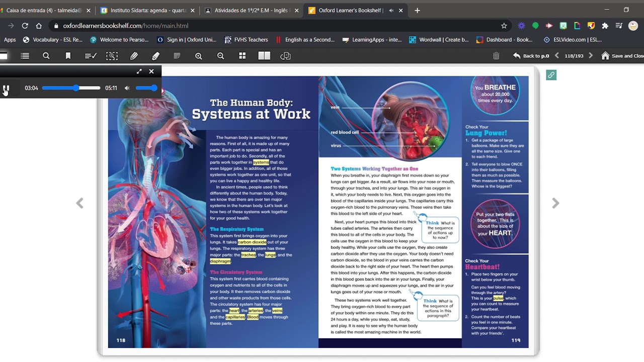
Task: Click the highlighted word 'diaphragm'
Action: point(220,261)
